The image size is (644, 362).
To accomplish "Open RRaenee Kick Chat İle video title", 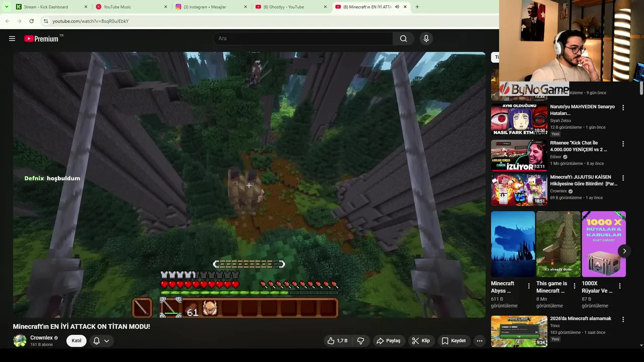I will 579,146.
